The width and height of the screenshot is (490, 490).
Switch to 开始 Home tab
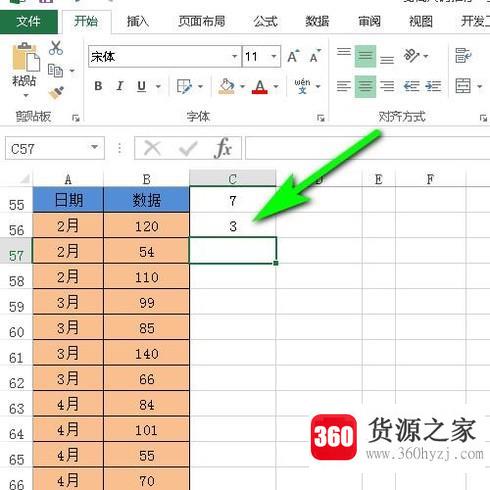pos(86,22)
